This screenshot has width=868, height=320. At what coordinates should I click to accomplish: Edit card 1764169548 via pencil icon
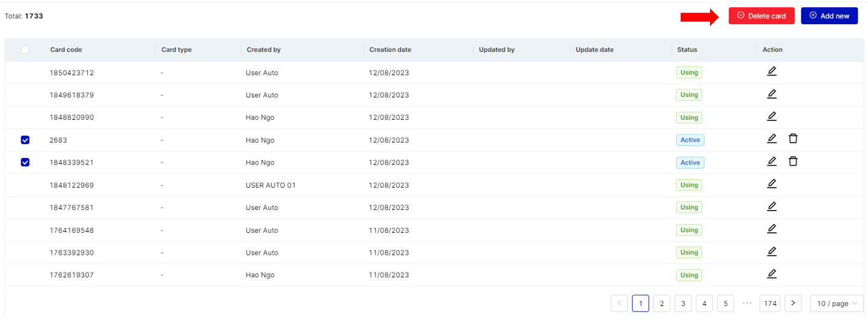tap(772, 229)
